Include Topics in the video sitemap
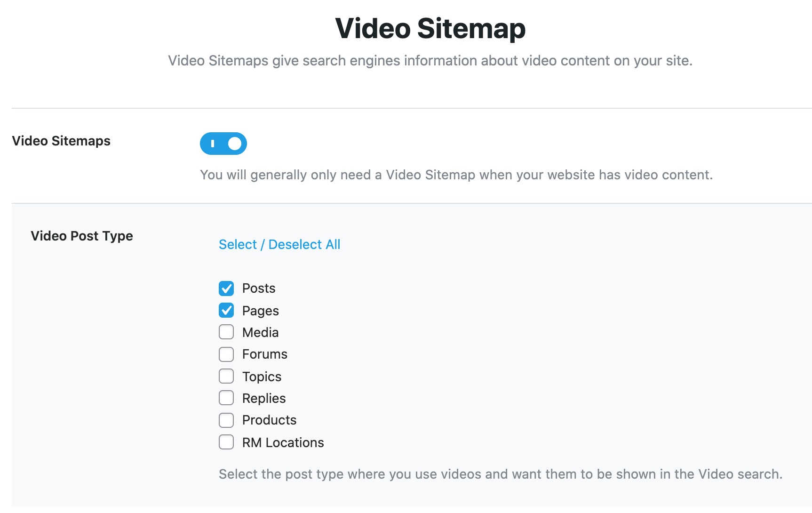 [x=226, y=376]
